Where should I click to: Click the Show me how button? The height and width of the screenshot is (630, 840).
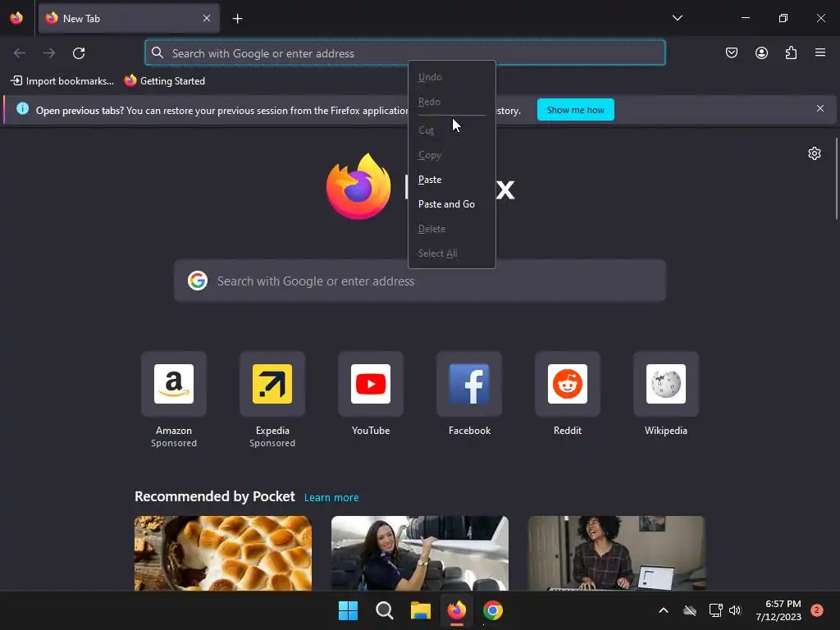[575, 110]
